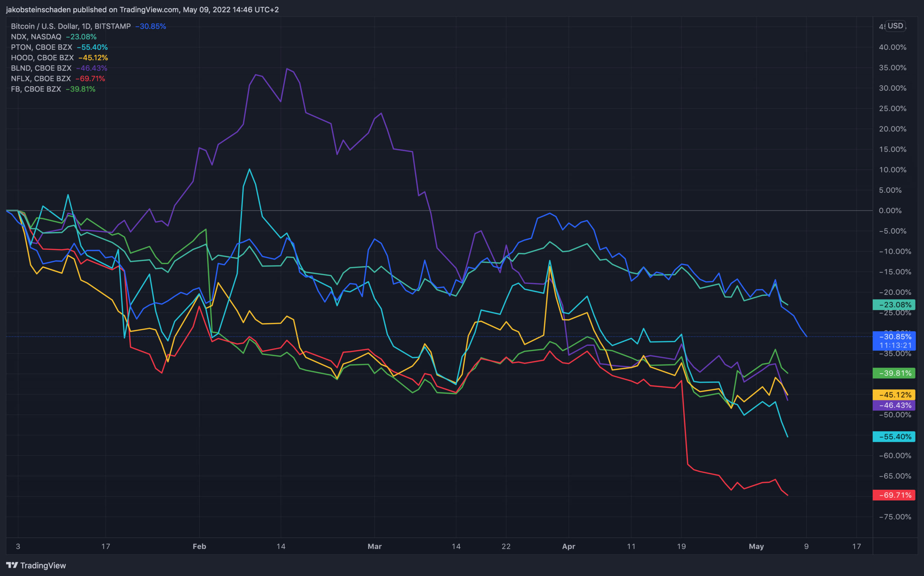
Task: Click the yellow -45.12% price label
Action: click(x=894, y=395)
